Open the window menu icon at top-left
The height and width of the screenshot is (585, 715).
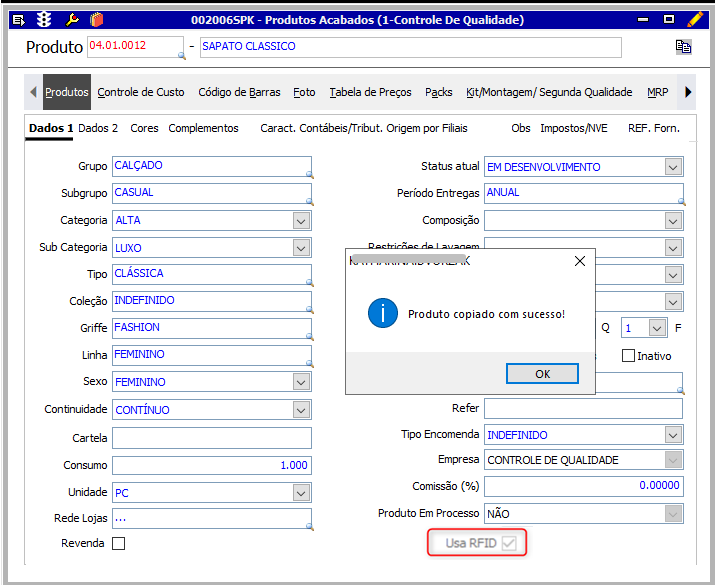point(18,19)
